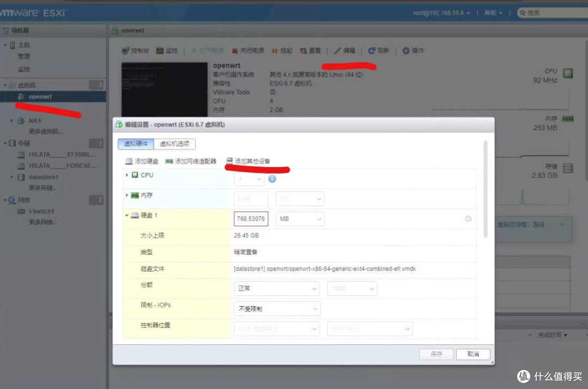Open 更多存储 link
588x389 pixels.
(43, 188)
